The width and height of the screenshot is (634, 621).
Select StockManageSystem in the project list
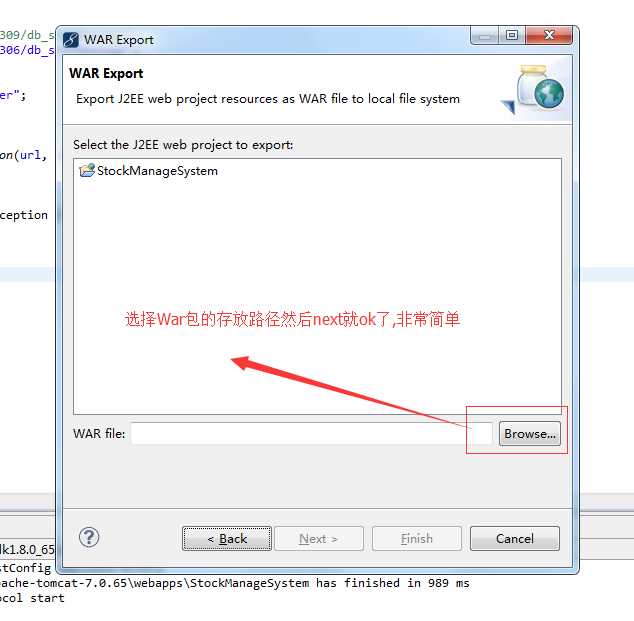click(148, 171)
